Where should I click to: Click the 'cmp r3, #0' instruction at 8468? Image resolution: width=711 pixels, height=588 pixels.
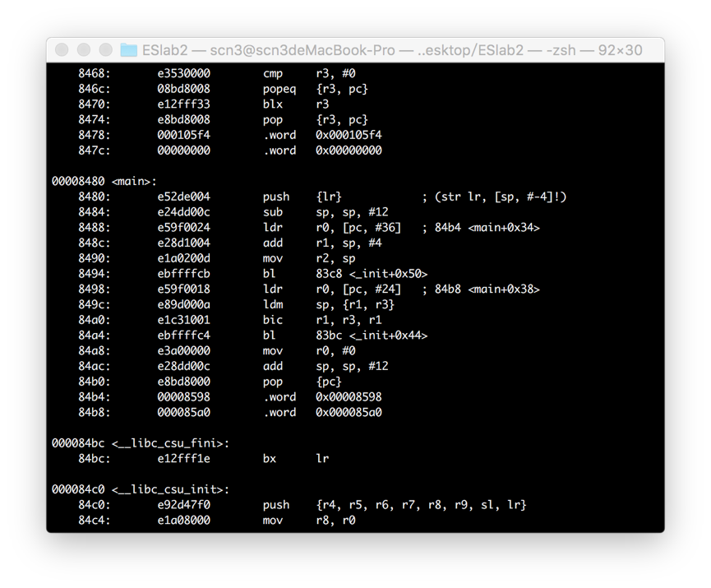pyautogui.click(x=309, y=73)
